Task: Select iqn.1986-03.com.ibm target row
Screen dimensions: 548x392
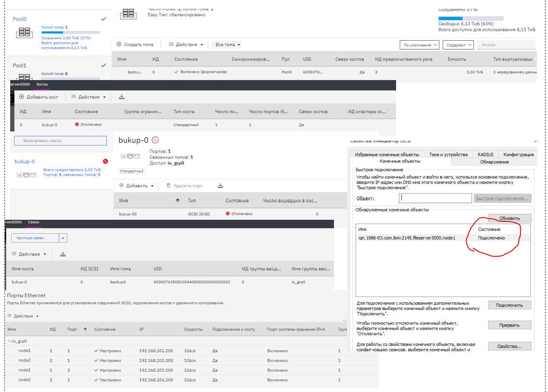Action: 443,238
